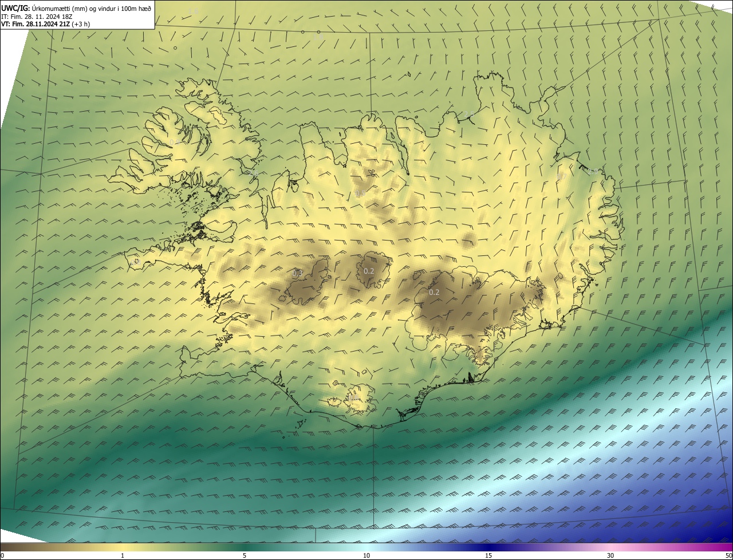Click the title text "Úrkomumætti (mm) og vindur í 100m hæð"
The height and width of the screenshot is (560, 733).
[92, 8]
